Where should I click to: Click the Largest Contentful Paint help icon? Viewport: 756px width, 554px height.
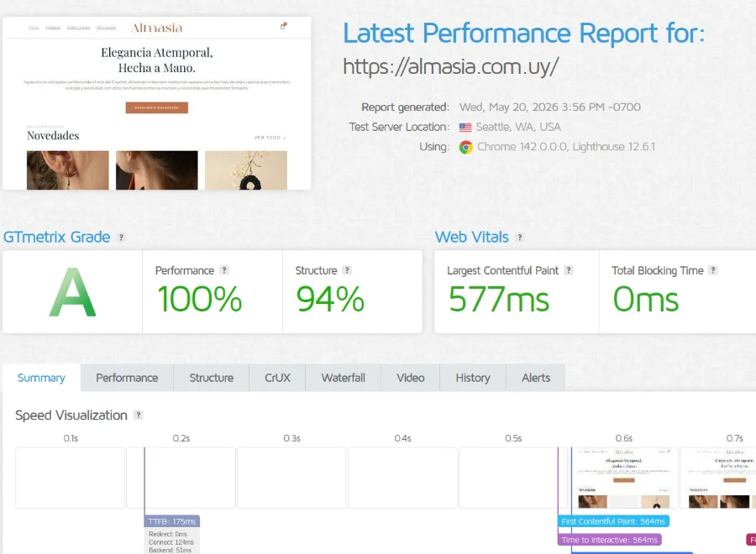click(x=569, y=270)
